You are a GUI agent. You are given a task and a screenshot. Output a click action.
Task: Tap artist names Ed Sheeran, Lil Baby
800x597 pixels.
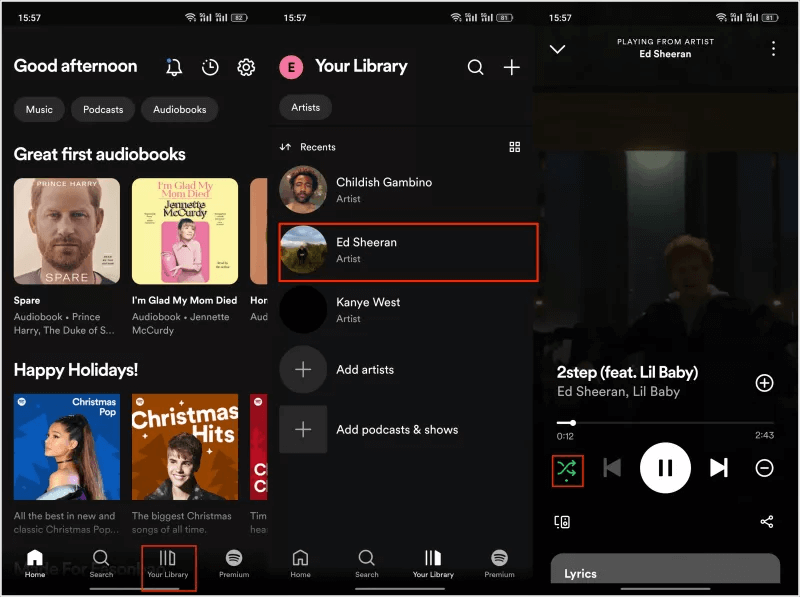pyautogui.click(x=618, y=391)
